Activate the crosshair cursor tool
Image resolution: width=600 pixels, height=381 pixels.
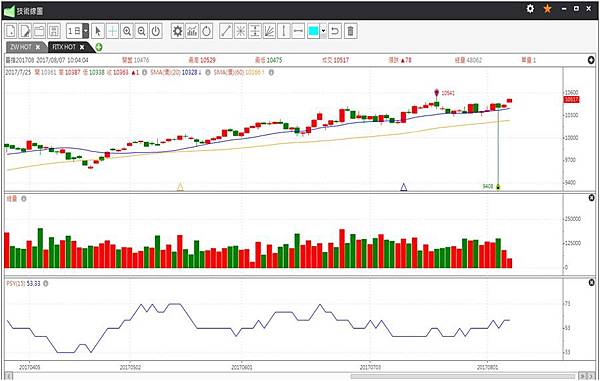[112, 31]
